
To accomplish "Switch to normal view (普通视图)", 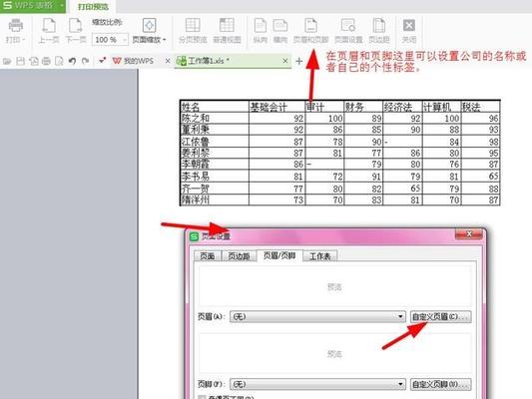I will [x=227, y=26].
